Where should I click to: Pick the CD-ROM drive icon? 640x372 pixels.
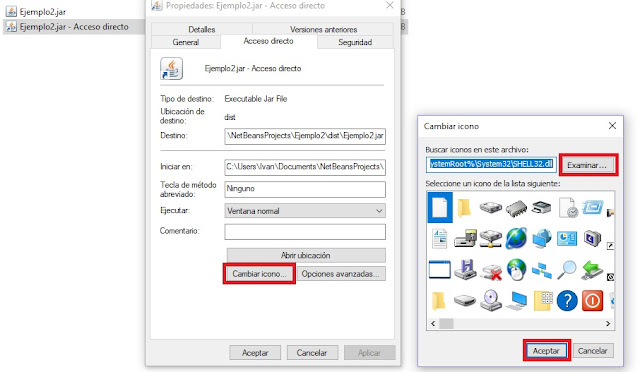490,301
